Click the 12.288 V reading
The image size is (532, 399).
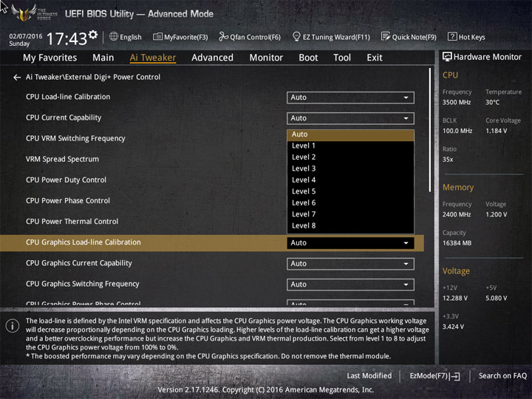(455, 299)
